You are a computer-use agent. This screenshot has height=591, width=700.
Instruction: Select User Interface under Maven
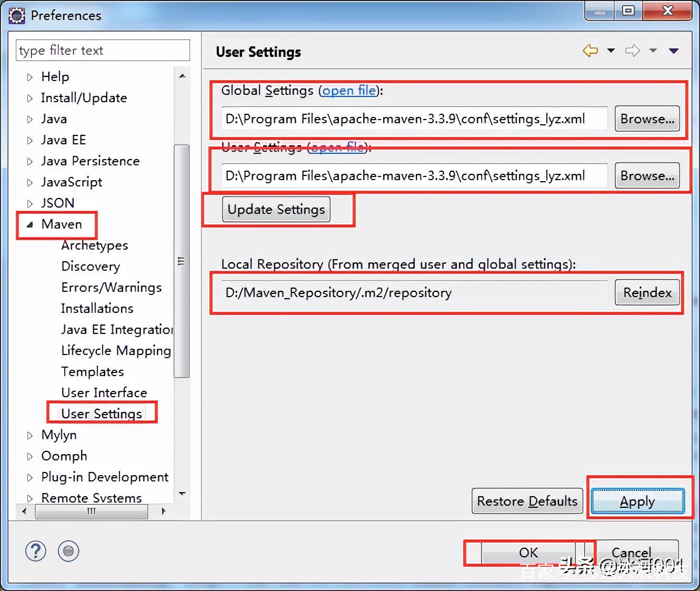[104, 393]
